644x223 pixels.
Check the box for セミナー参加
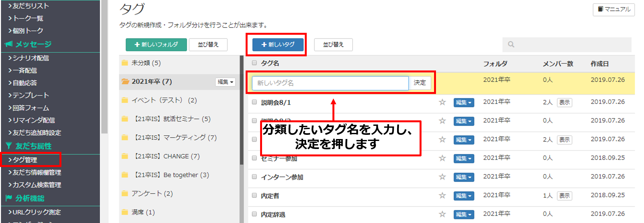254,158
